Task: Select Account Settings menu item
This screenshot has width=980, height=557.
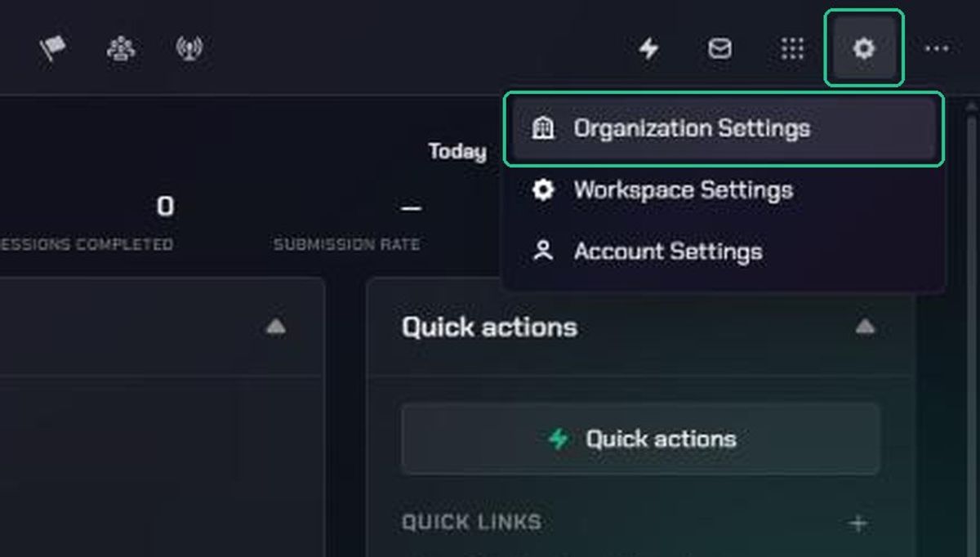Action: [x=724, y=252]
